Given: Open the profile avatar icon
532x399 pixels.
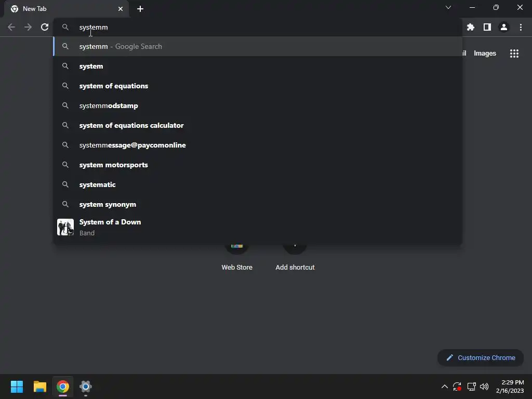Looking at the screenshot, I should pos(504,27).
